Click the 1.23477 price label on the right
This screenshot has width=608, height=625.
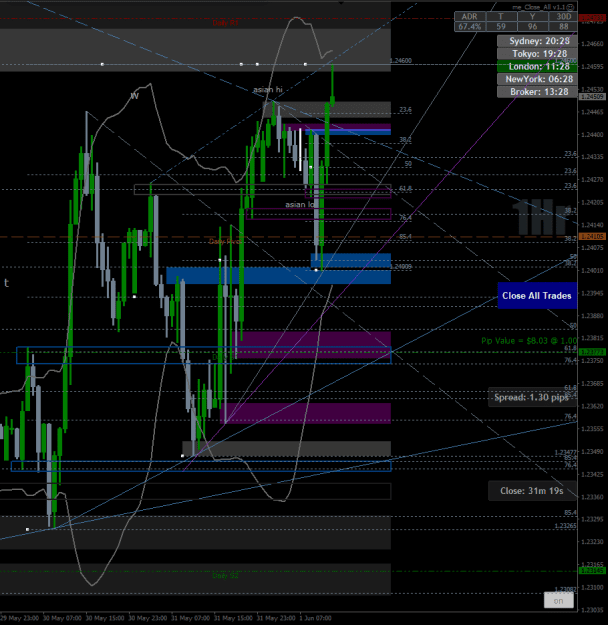(565, 452)
